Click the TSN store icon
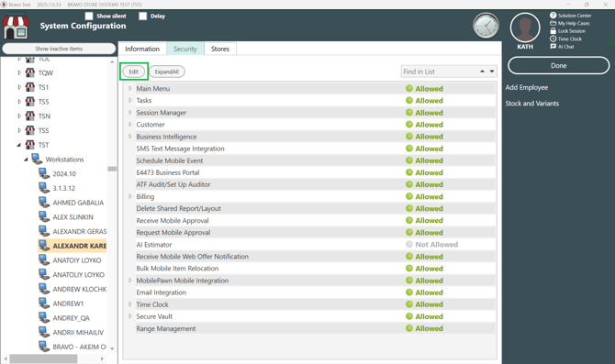This screenshot has height=364, width=615. click(29, 116)
